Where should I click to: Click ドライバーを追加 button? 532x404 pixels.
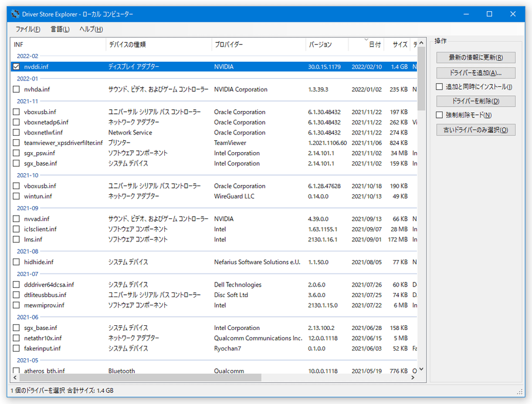(476, 73)
